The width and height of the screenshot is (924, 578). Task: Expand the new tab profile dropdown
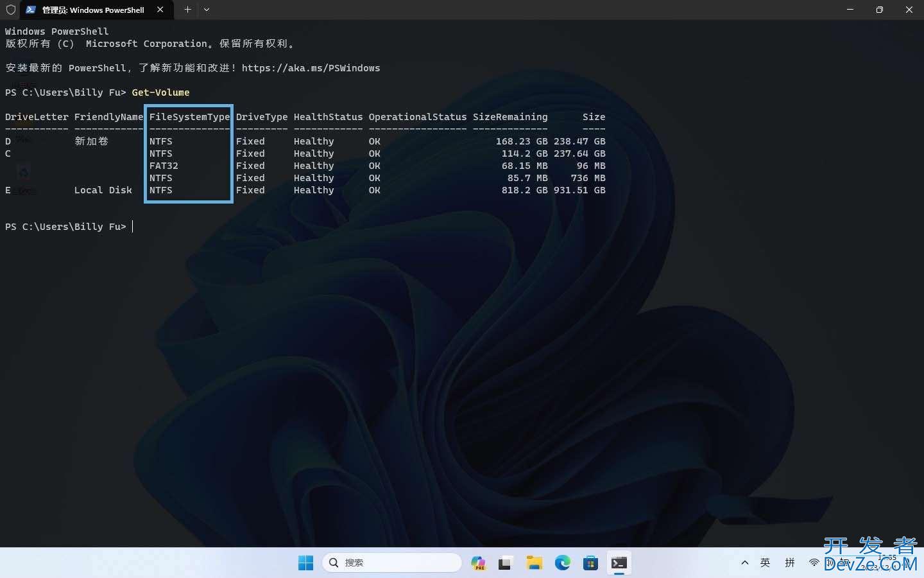coord(207,10)
